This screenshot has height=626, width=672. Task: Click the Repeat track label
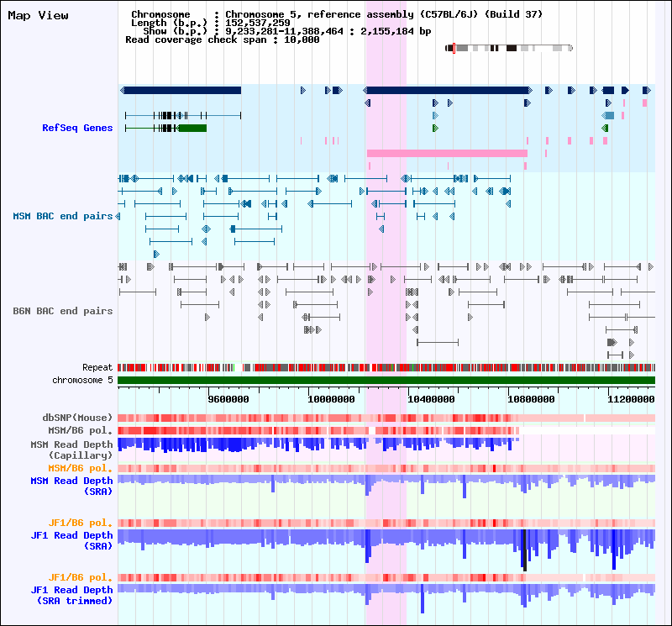pyautogui.click(x=97, y=367)
